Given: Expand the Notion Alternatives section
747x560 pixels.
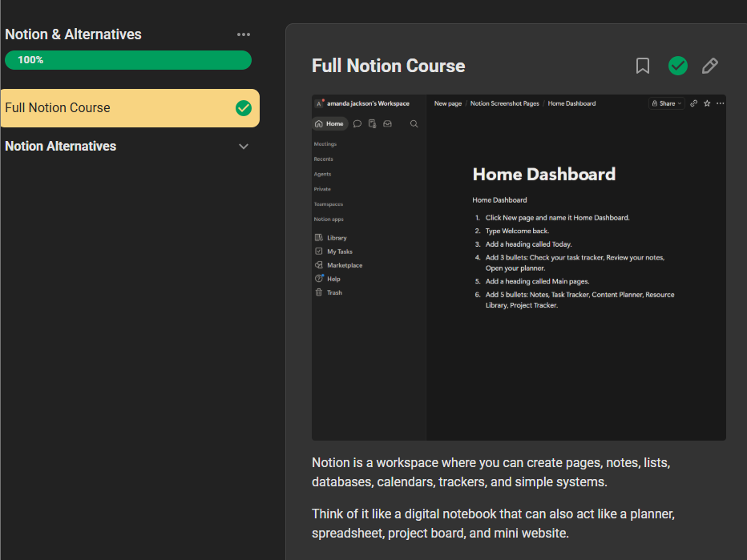Looking at the screenshot, I should tap(244, 146).
